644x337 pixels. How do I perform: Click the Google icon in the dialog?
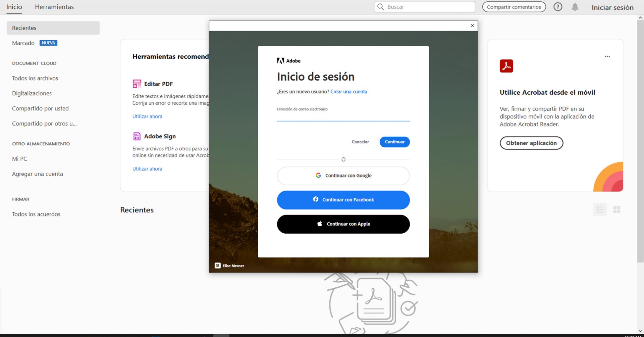click(318, 175)
